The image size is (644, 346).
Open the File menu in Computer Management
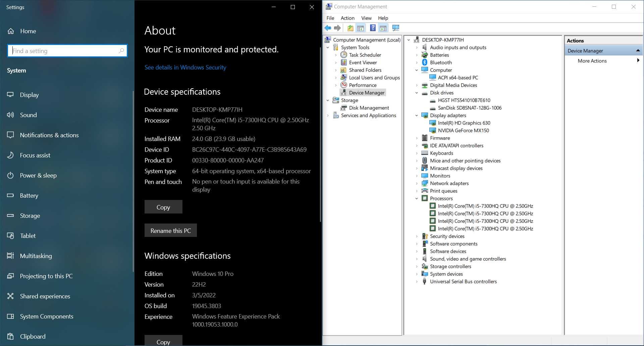[x=330, y=18]
